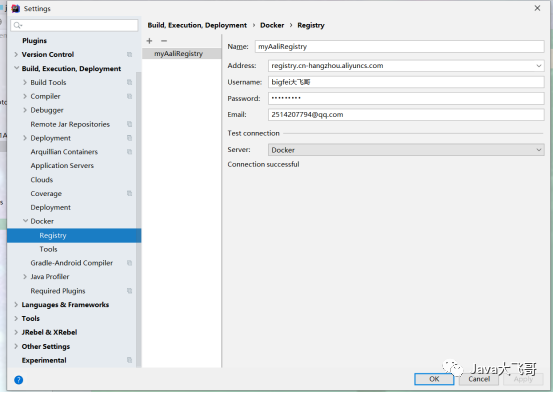
Task: Expand Java Profiler node
Action: coord(25,277)
